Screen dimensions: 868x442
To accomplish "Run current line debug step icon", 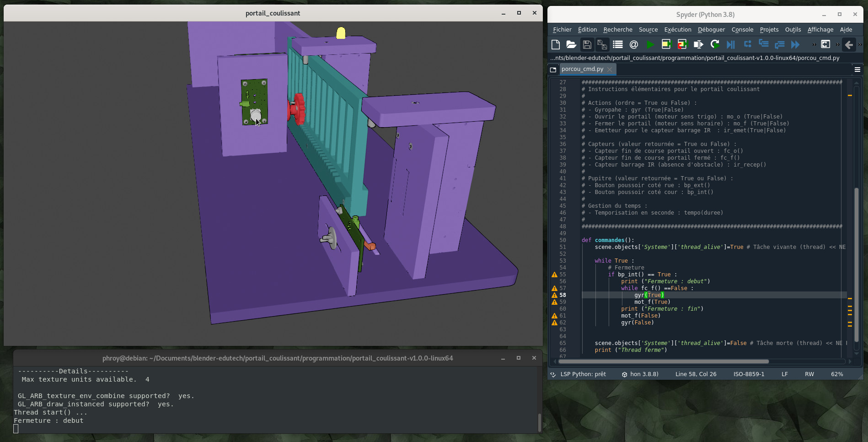I will pyautogui.click(x=748, y=44).
